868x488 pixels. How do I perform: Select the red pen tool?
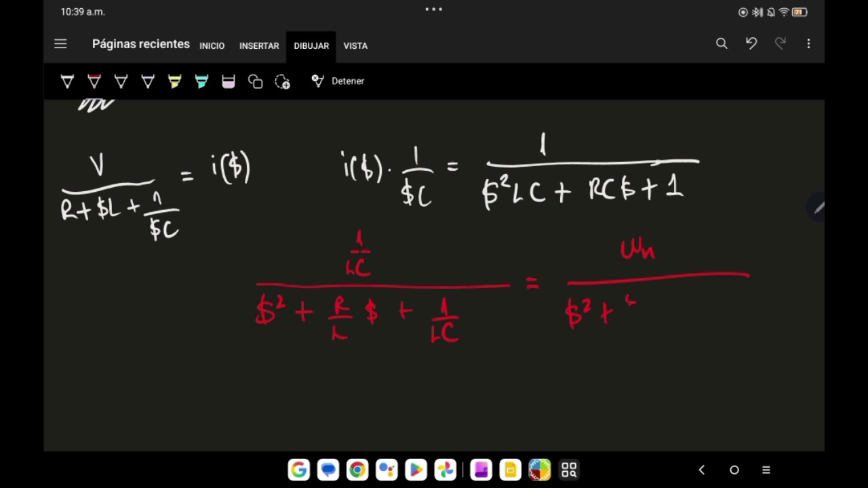94,81
